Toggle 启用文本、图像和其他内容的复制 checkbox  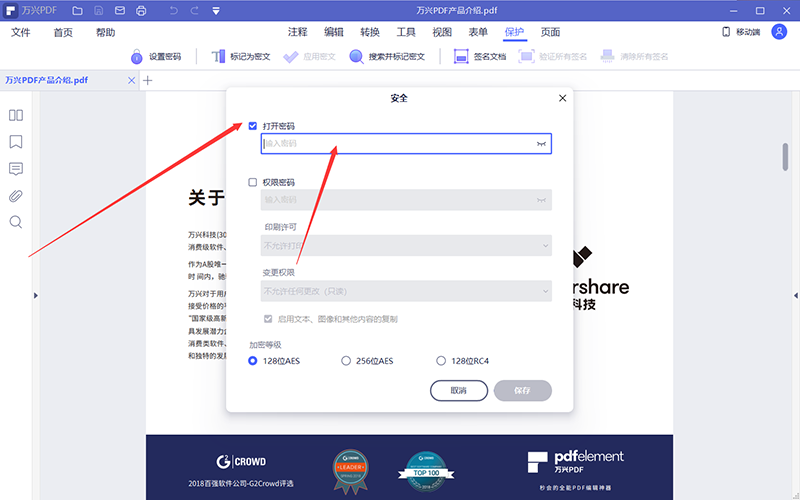tap(268, 319)
